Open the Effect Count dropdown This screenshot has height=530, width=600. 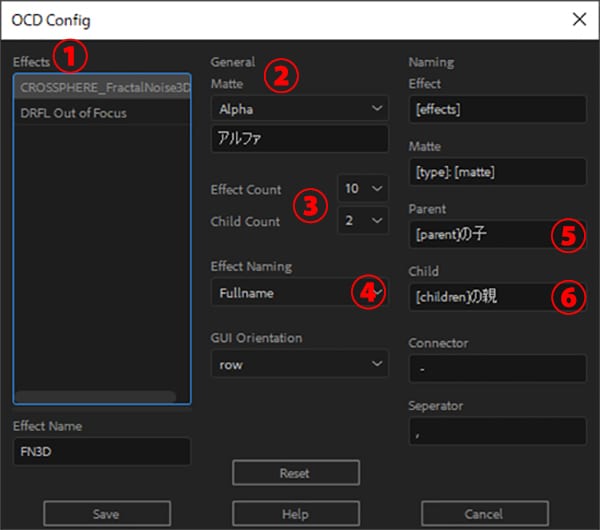pyautogui.click(x=363, y=188)
